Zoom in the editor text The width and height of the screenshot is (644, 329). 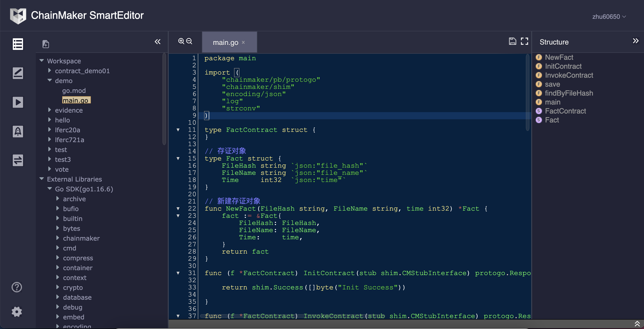[x=181, y=41]
